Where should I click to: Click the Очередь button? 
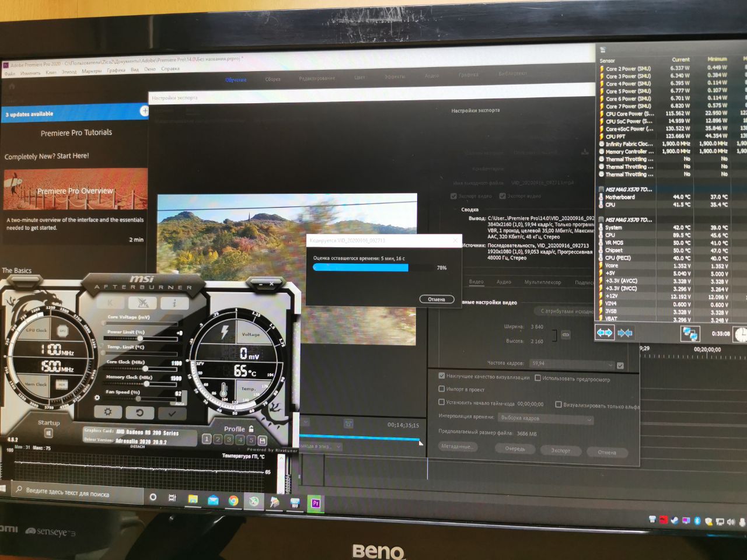click(x=515, y=449)
